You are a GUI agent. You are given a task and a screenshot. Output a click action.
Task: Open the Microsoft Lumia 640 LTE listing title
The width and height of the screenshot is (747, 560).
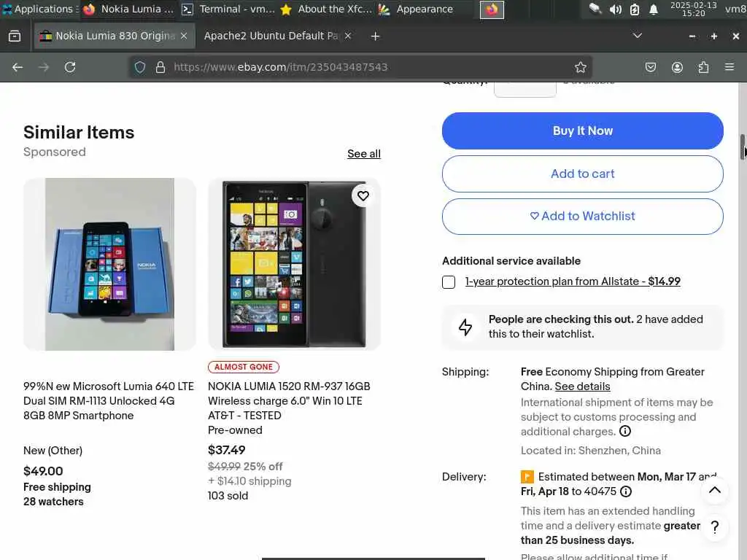coord(109,401)
